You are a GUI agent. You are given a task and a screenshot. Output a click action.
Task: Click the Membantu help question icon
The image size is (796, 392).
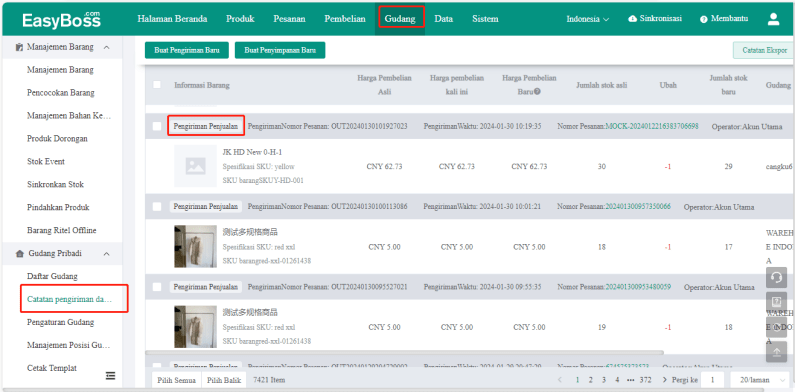pos(704,19)
